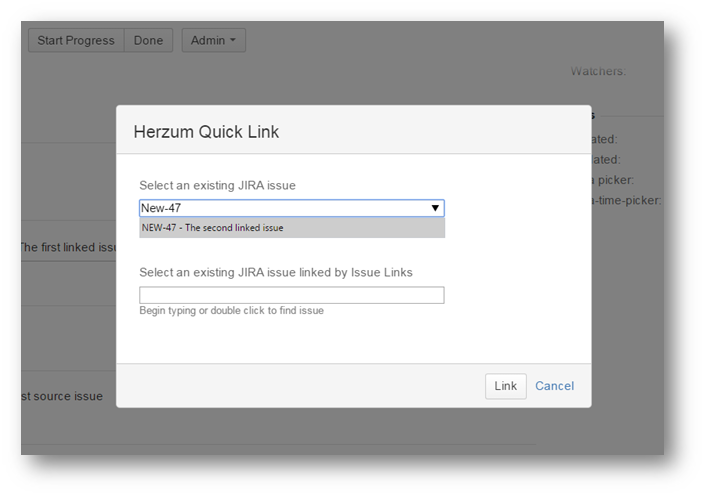
Task: Click the 'picker:' label above time-picker
Action: click(x=612, y=180)
